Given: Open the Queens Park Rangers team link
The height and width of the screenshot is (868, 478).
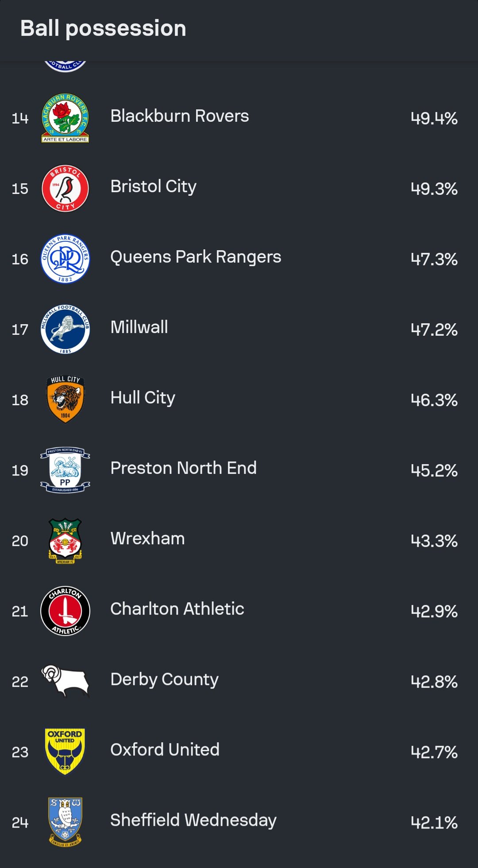Looking at the screenshot, I should [x=196, y=257].
